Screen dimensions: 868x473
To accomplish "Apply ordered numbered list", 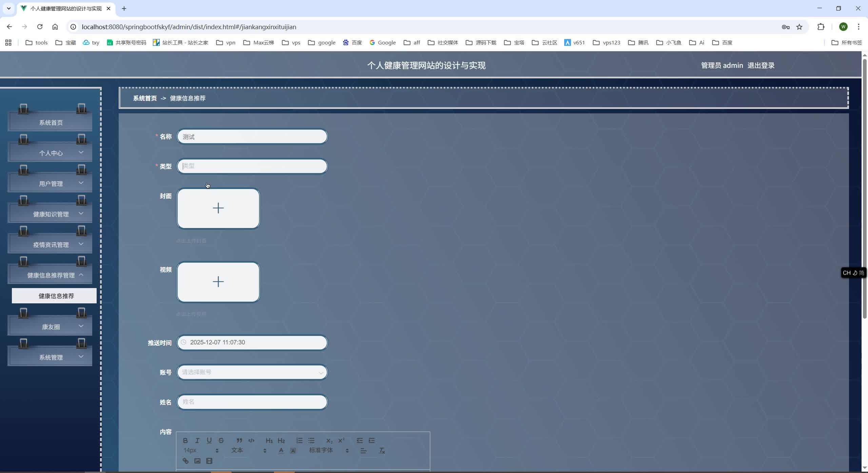I will (x=299, y=440).
